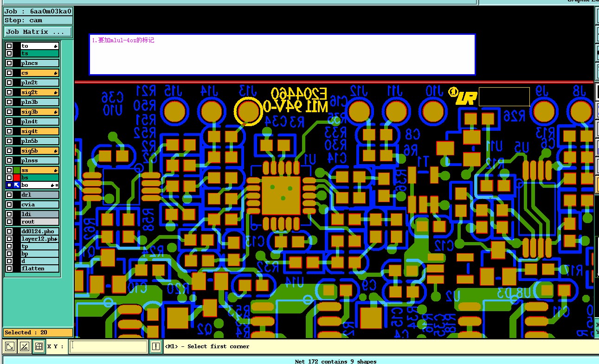Select the sig3b layer name

40,112
